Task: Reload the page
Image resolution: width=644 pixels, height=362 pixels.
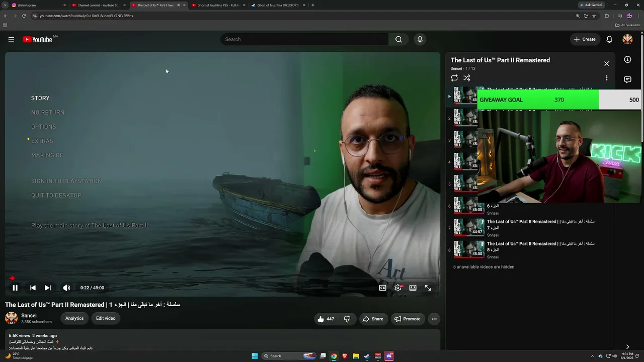Action: point(24,16)
